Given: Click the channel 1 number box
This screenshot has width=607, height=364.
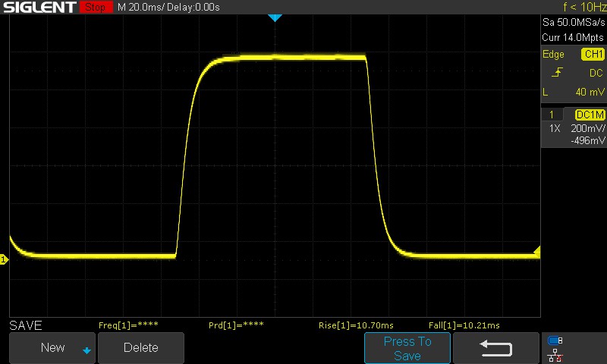Looking at the screenshot, I should point(552,115).
